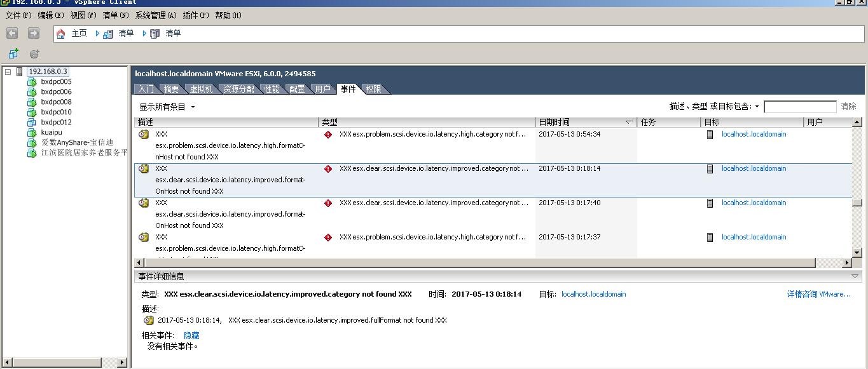Image resolution: width=868 pixels, height=369 pixels.
Task: Click the powered-off VM icon for bxdpc012
Action: tap(32, 123)
